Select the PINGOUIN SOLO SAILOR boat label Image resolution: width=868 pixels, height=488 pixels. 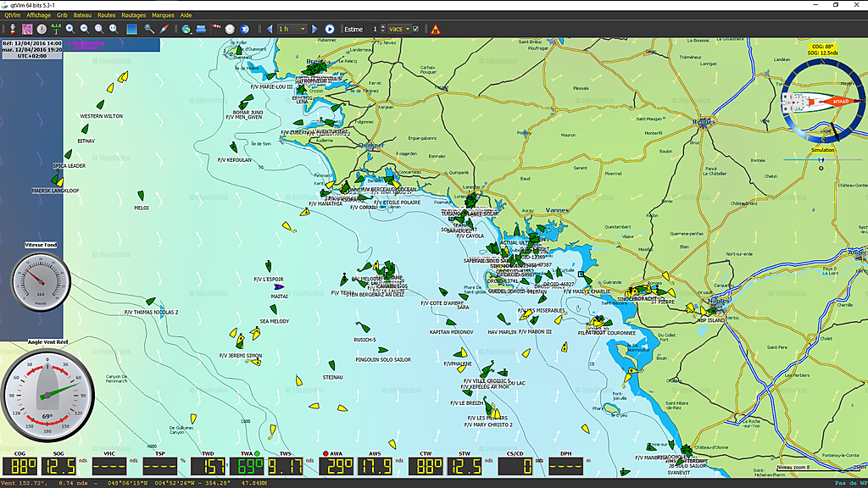tap(383, 359)
